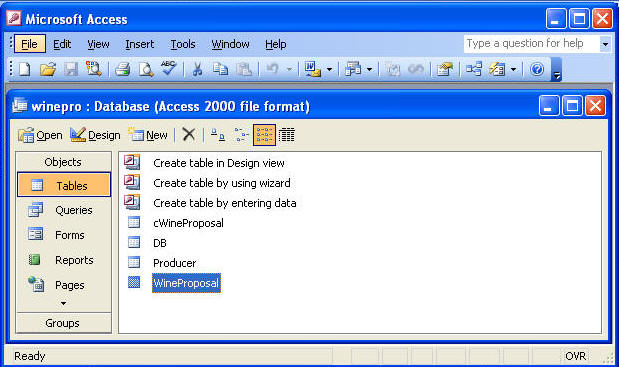Select Tables in the Objects pane
The image size is (619, 367).
click(64, 185)
